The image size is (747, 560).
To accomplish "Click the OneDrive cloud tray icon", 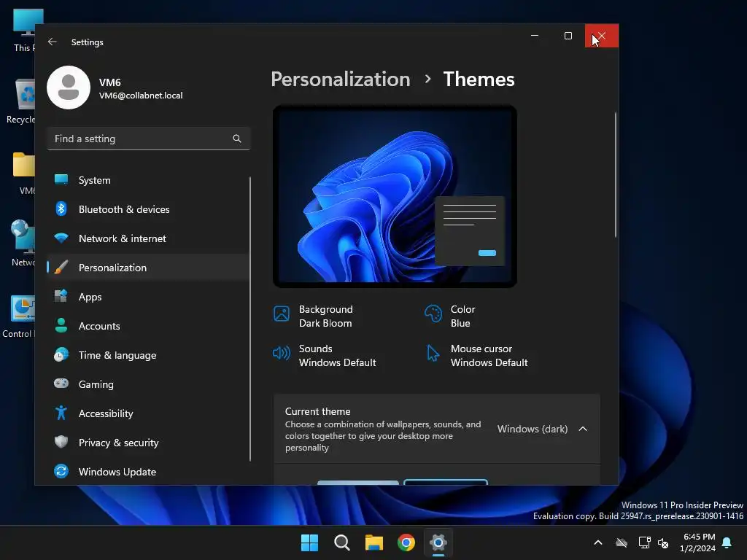I will click(x=622, y=542).
